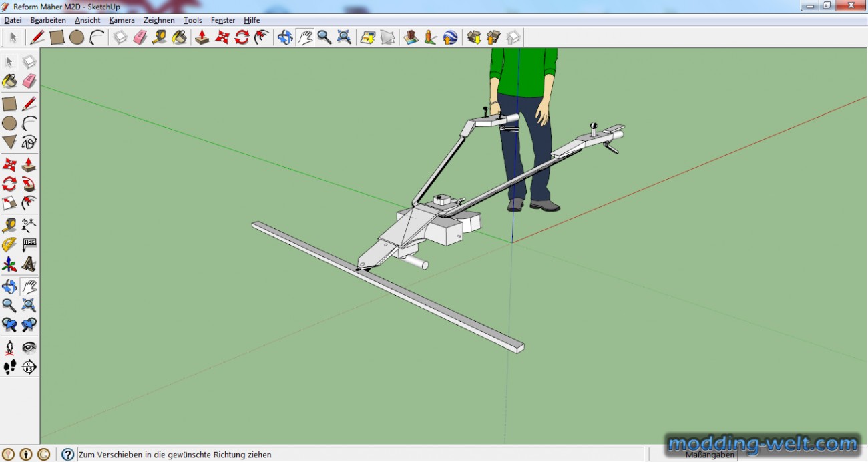Screen dimensions: 868x462
Task: Select the Axes tool
Action: click(9, 264)
